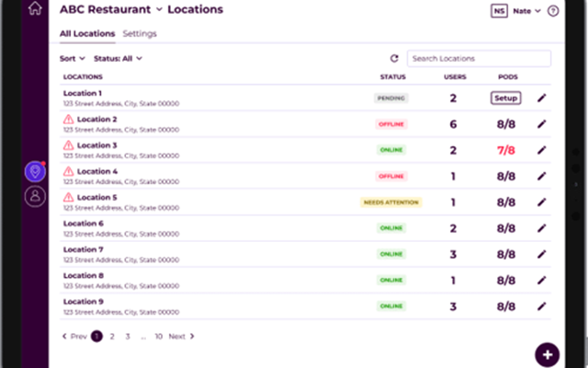Focus the Search Locations field
This screenshot has height=368, width=588.
[x=479, y=59]
